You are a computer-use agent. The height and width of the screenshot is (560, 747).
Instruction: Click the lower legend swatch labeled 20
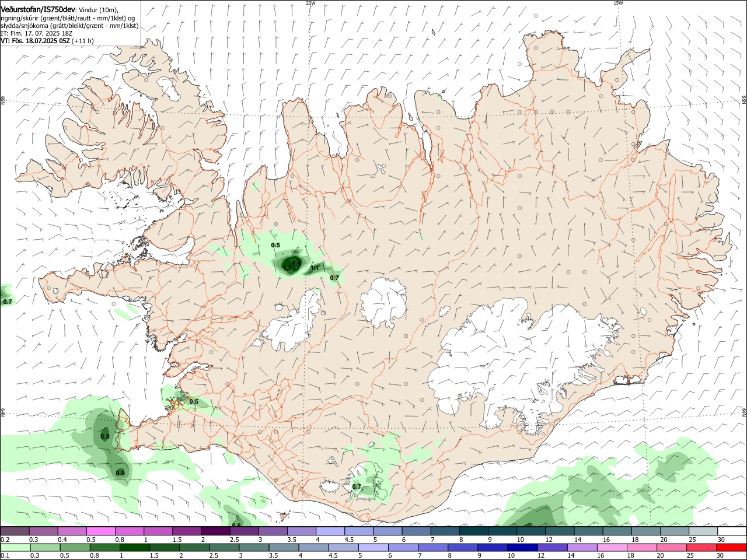[671, 547]
